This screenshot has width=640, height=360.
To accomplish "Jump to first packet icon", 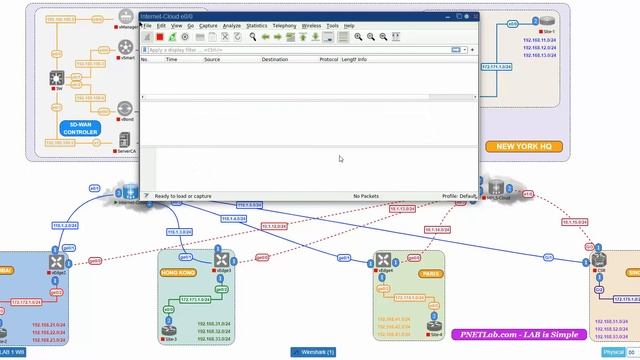I will [x=303, y=37].
